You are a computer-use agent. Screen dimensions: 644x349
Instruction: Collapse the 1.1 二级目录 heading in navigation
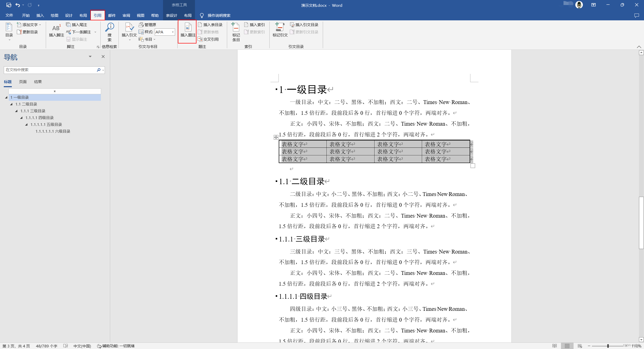click(11, 104)
